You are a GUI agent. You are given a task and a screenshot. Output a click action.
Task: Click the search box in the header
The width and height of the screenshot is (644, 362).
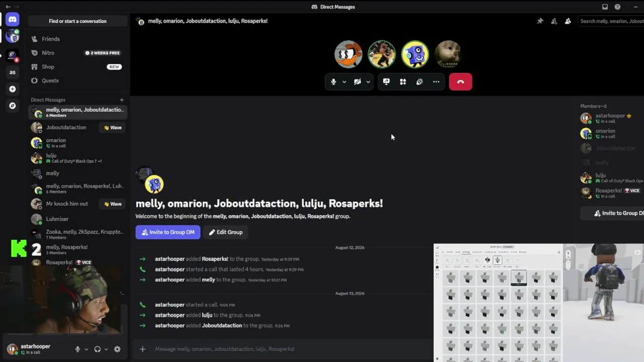click(x=611, y=21)
